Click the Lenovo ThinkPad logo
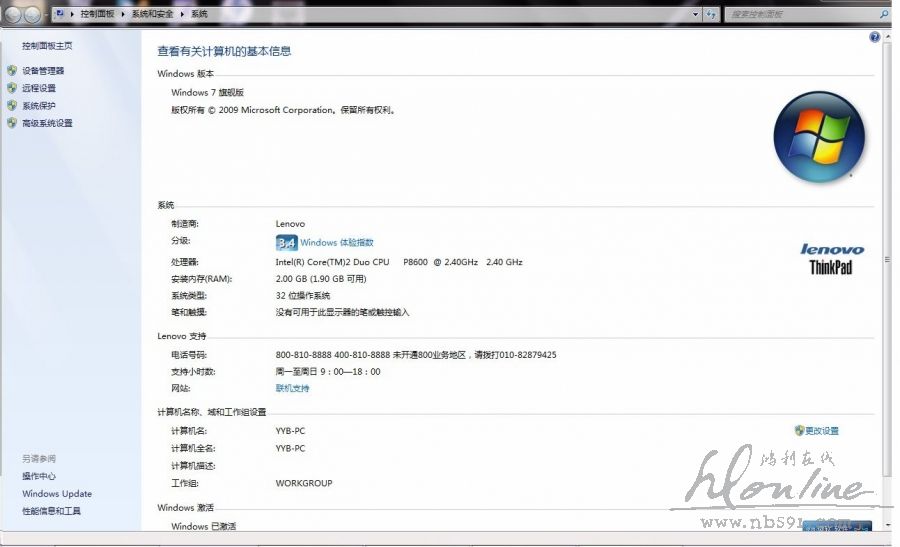This screenshot has height=547, width=900. (832, 258)
